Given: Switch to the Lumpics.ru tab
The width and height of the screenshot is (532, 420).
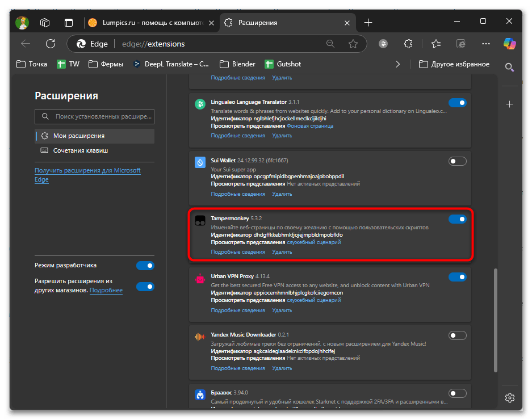Looking at the screenshot, I should tap(152, 23).
